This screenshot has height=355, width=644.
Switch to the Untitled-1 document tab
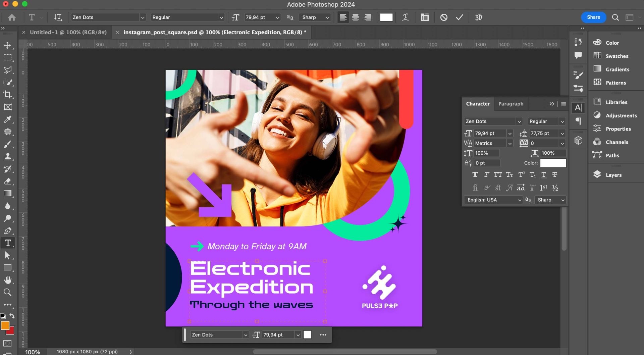point(68,32)
